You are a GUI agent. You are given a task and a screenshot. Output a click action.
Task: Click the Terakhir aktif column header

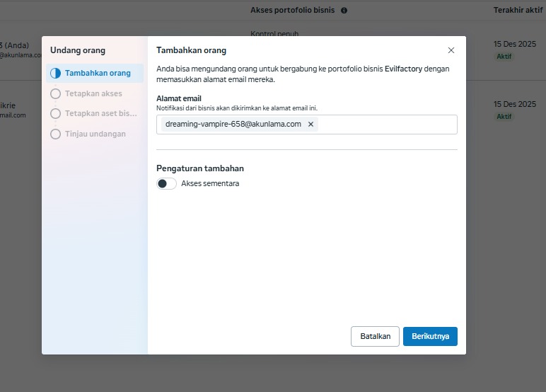click(x=518, y=11)
